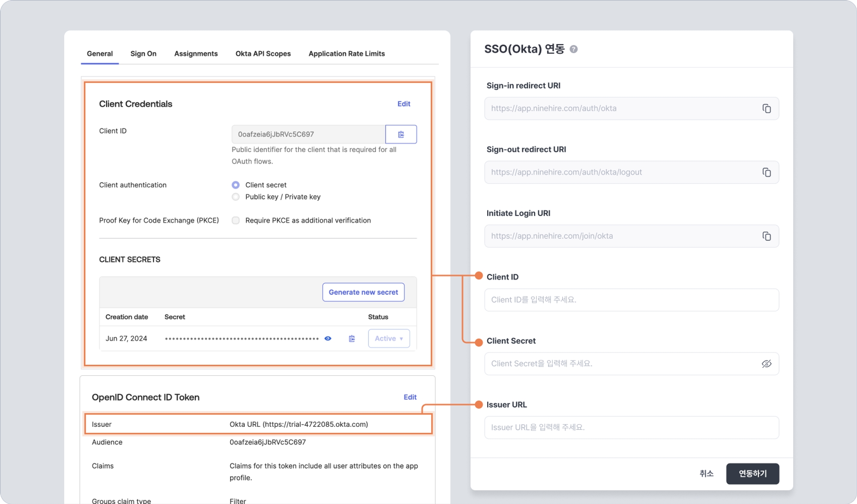The height and width of the screenshot is (504, 857).
Task: Copy the Client ID to clipboard
Action: coord(401,134)
